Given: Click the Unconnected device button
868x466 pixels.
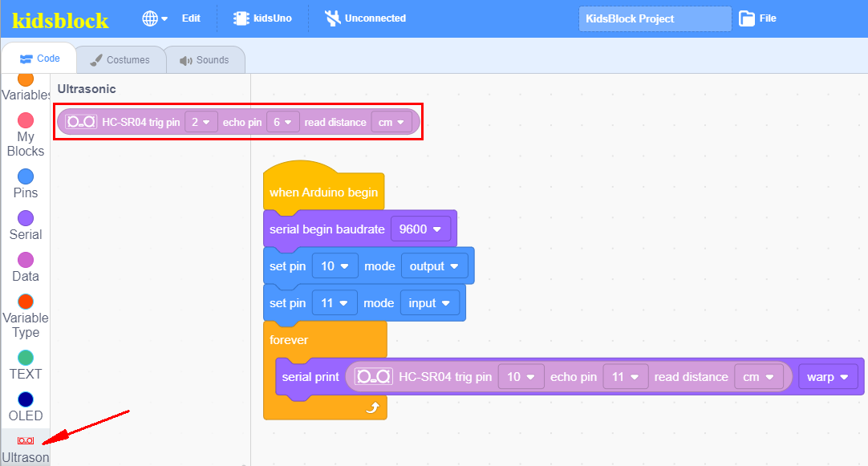Looking at the screenshot, I should pos(365,18).
